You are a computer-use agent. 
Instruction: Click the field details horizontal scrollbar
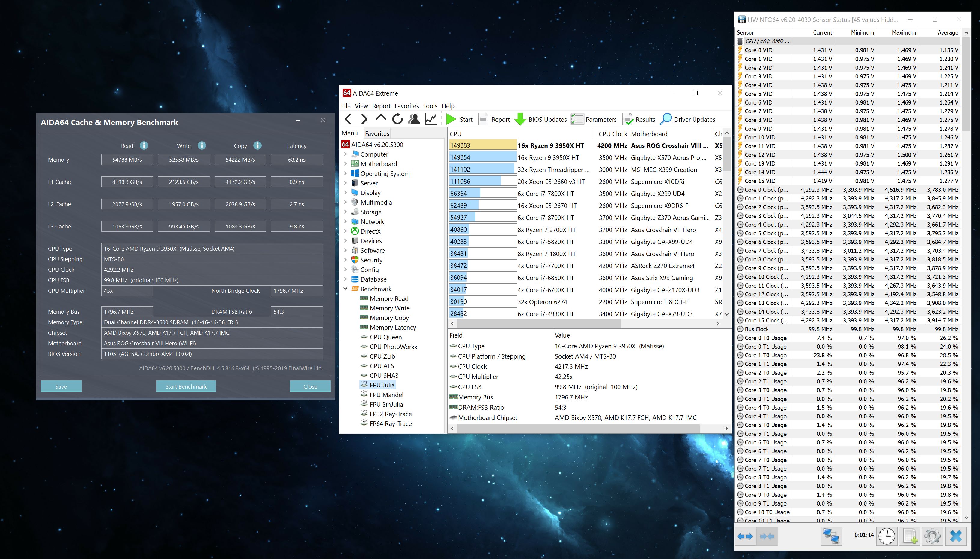point(578,429)
